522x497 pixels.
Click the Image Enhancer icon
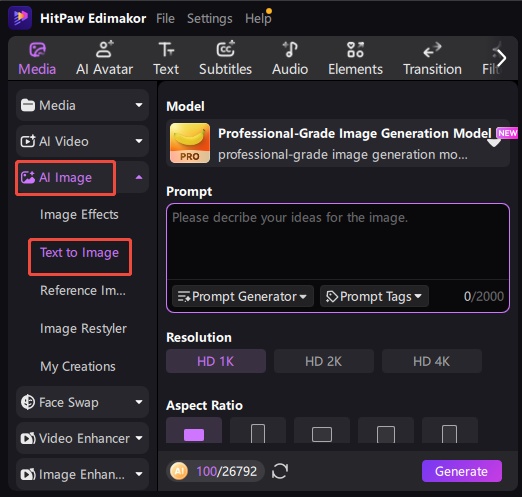click(28, 474)
